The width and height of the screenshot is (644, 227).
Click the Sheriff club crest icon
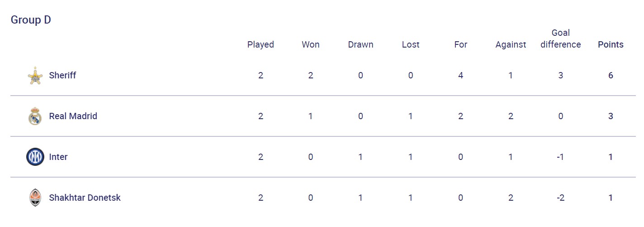pyautogui.click(x=35, y=76)
